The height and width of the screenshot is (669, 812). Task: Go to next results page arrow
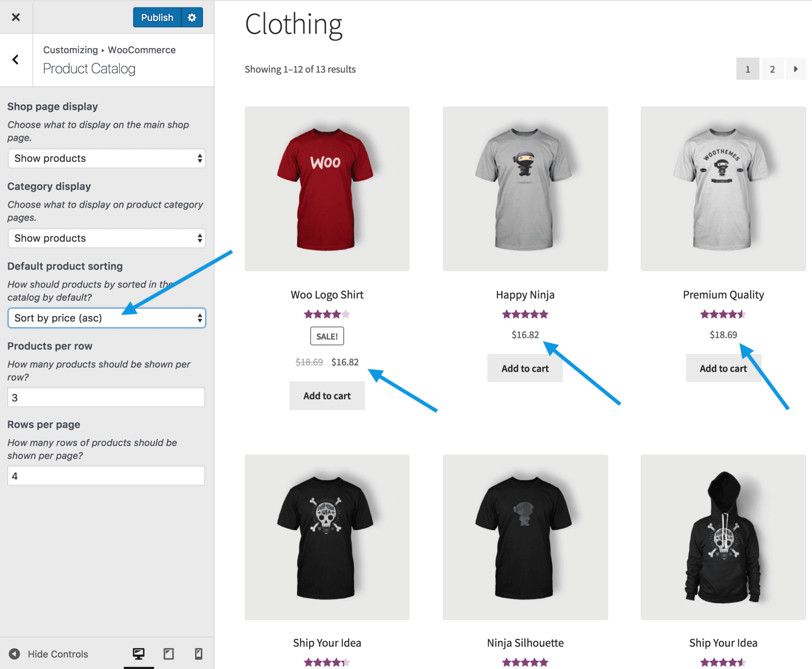coord(795,69)
